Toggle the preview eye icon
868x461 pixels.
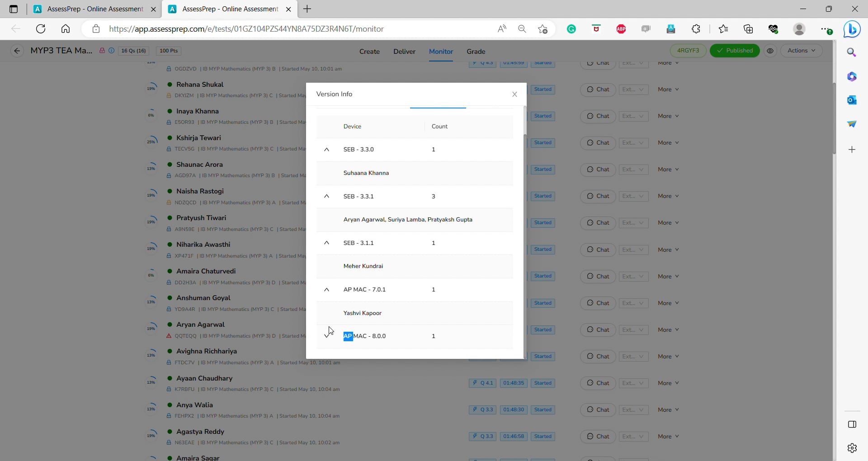tap(770, 51)
